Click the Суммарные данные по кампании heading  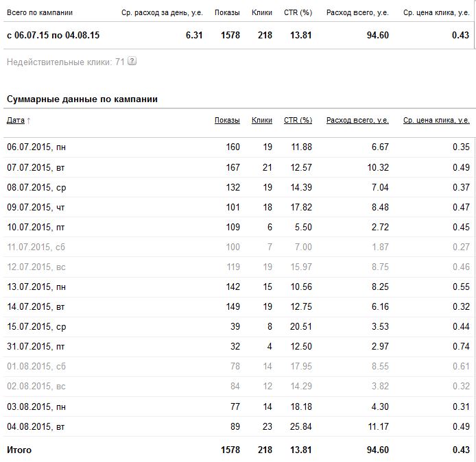click(x=82, y=99)
